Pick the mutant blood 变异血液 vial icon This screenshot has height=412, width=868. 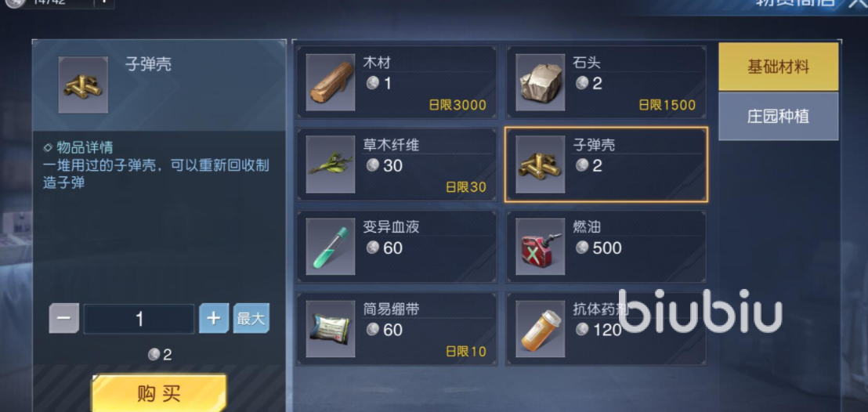point(331,247)
